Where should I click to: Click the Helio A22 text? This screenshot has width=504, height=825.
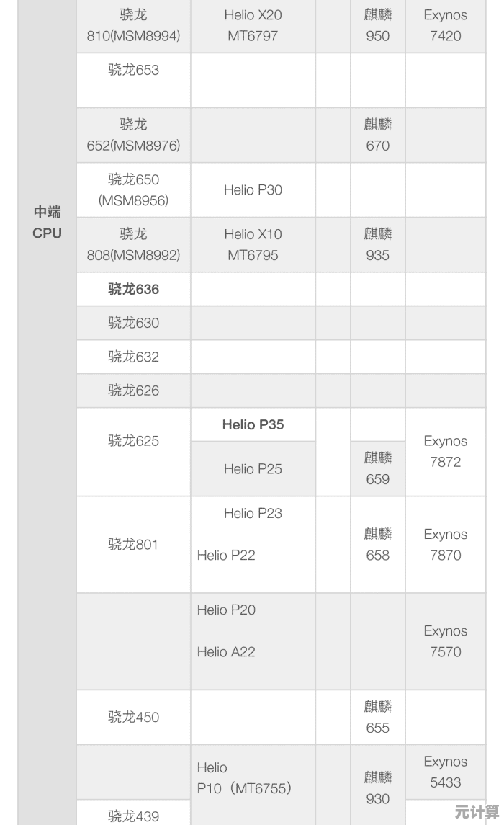click(226, 652)
